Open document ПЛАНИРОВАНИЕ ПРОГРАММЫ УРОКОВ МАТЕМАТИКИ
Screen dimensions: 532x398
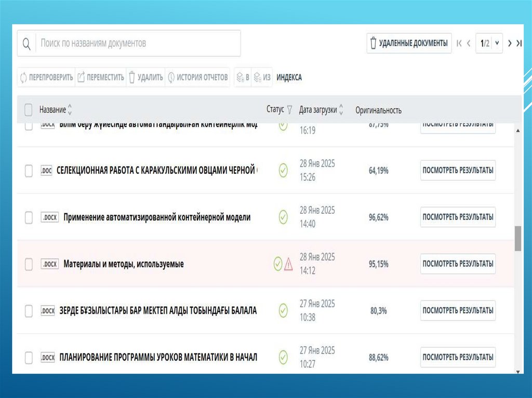point(158,358)
